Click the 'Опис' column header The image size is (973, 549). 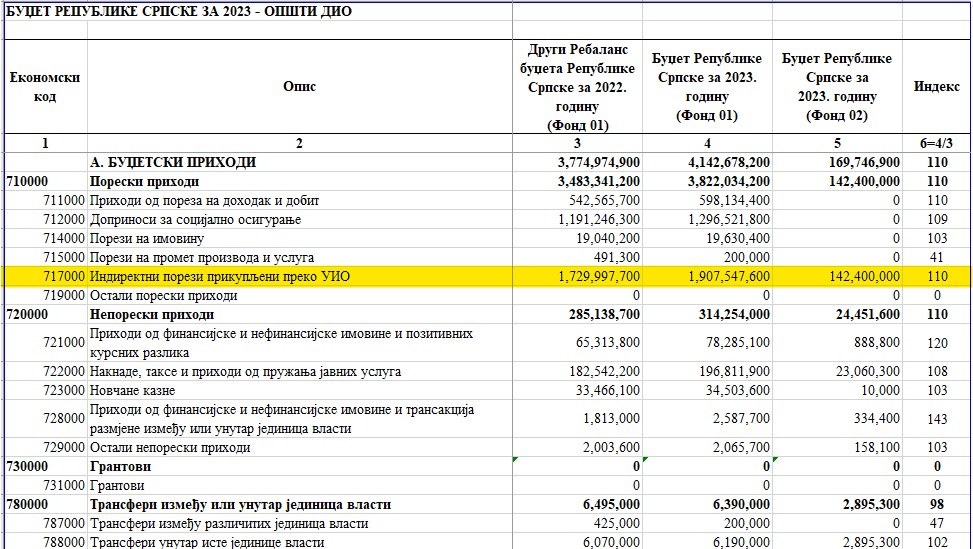coord(299,87)
